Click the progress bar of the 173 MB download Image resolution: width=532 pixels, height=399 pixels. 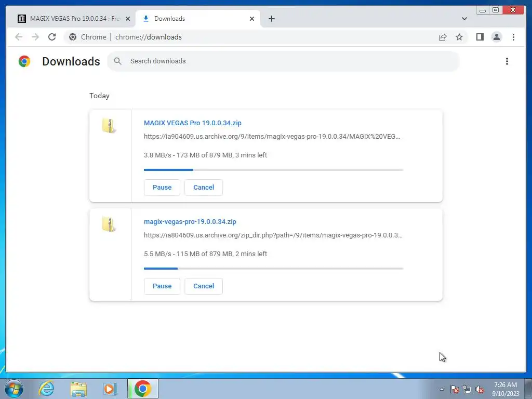[x=273, y=170]
